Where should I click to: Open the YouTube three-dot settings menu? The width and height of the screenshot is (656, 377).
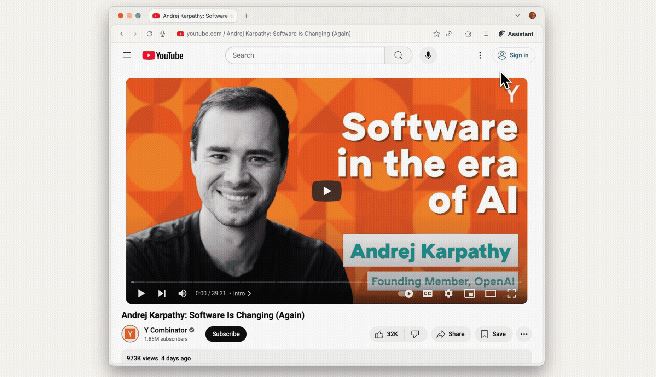pyautogui.click(x=480, y=55)
